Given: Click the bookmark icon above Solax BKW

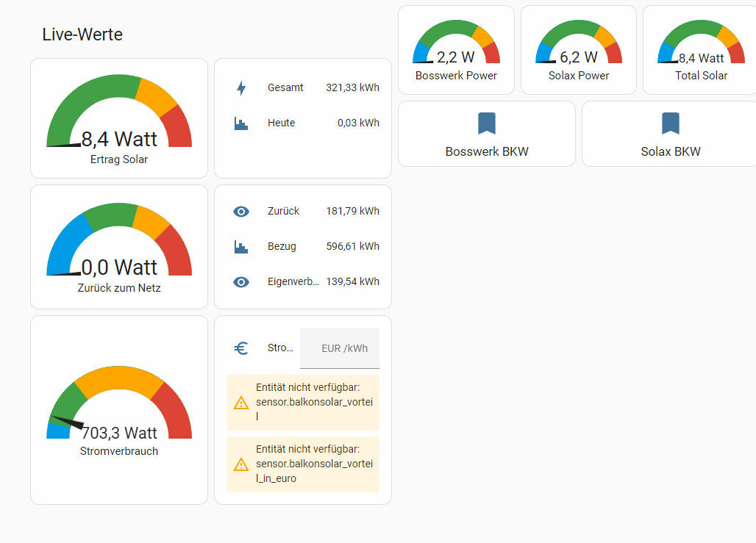Looking at the screenshot, I should (x=670, y=123).
